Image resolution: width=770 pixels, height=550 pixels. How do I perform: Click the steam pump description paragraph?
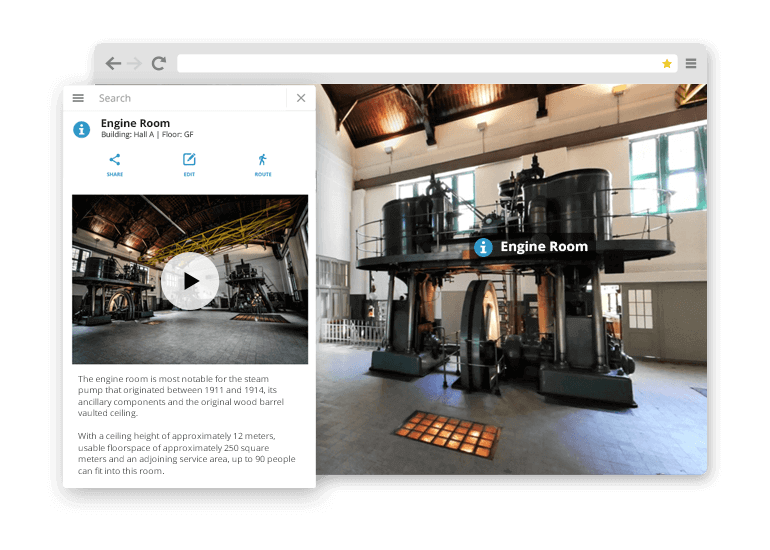181,396
